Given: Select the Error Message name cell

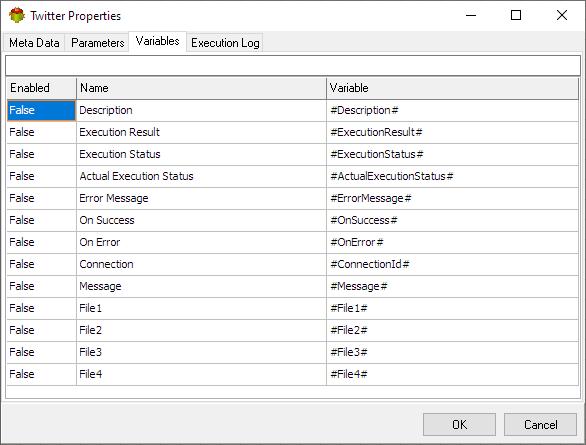Looking at the screenshot, I should [201, 198].
